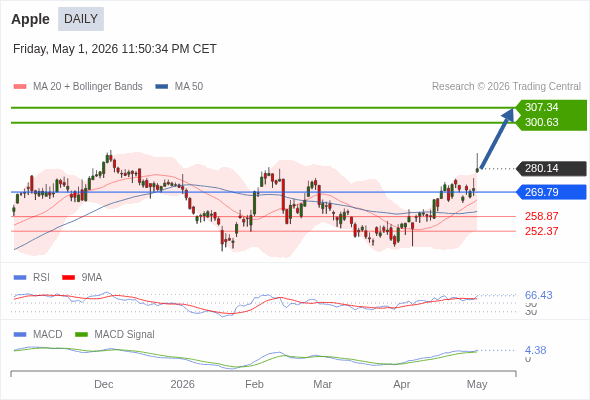590x400 pixels.
Task: Click the 9MA red legend swatch
Action: [x=68, y=278]
